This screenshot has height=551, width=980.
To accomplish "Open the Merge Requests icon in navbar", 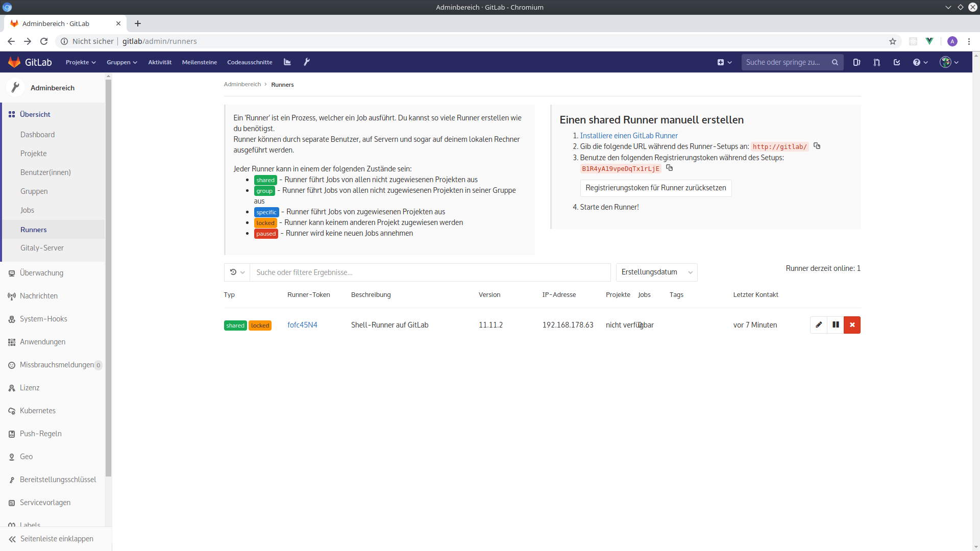I will [876, 62].
